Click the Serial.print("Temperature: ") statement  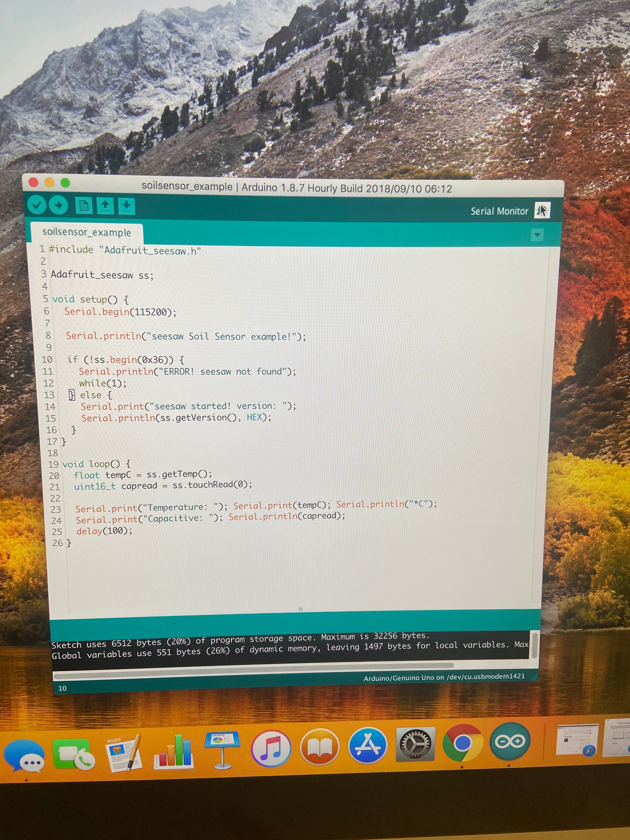tap(151, 508)
